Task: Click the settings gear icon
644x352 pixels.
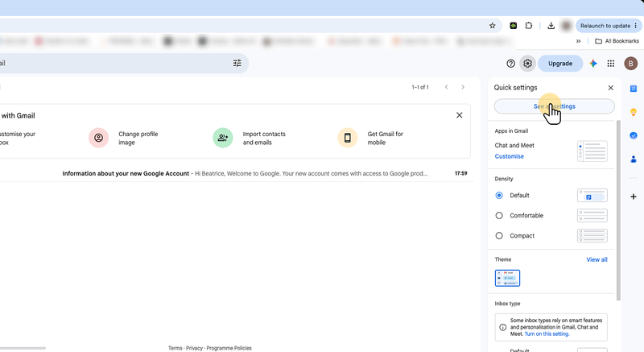Action: (x=528, y=64)
